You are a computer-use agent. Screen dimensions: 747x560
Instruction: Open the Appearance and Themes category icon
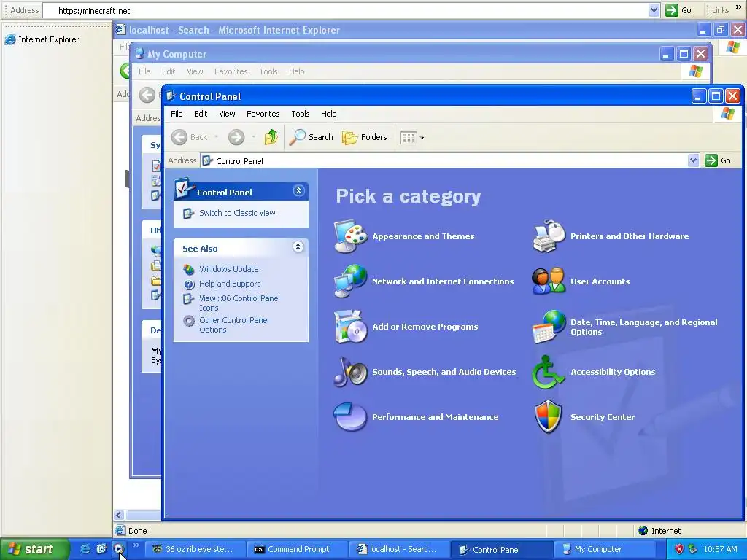tap(351, 236)
